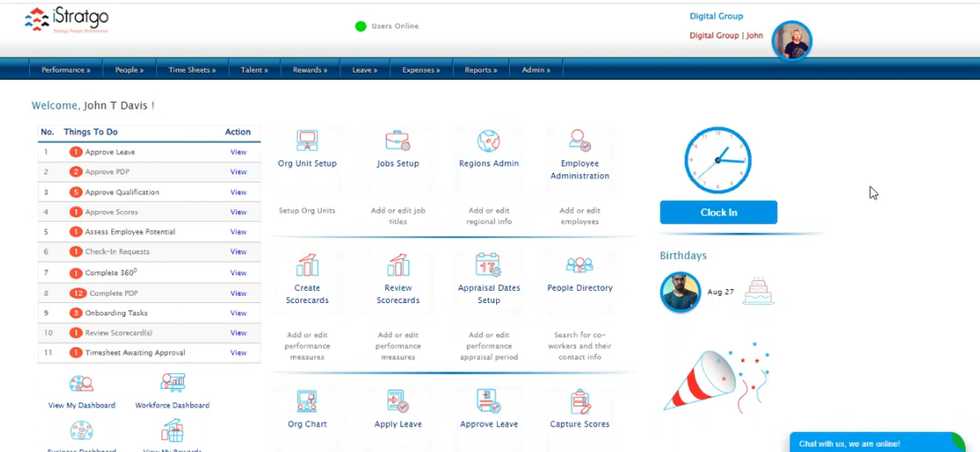This screenshot has height=452, width=980.
Task: Launch the Capture Scores icon
Action: coord(579,402)
